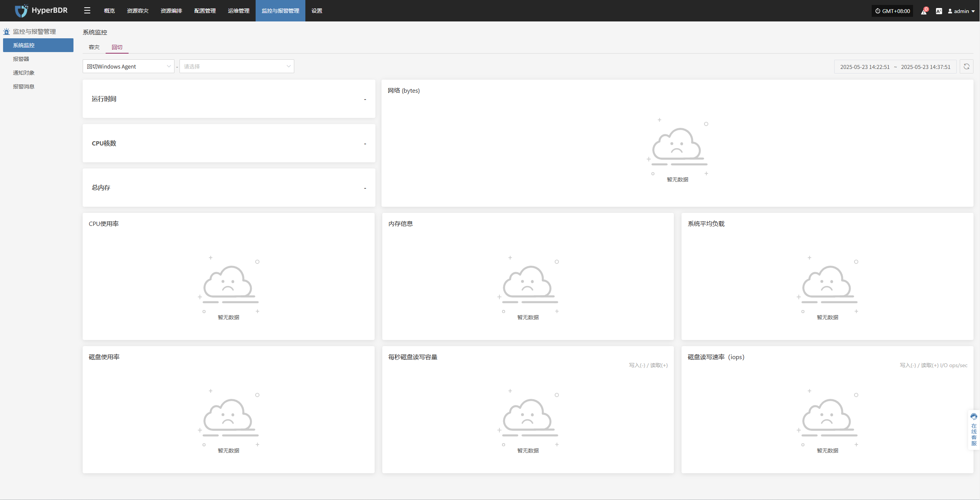The image size is (980, 500).
Task: Click the 监控与报警管理 sidebar heading
Action: pos(34,31)
